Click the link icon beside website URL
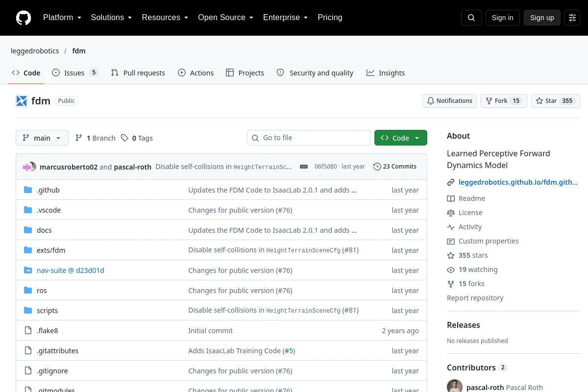Viewport: 588px width, 392px height. tap(451, 182)
